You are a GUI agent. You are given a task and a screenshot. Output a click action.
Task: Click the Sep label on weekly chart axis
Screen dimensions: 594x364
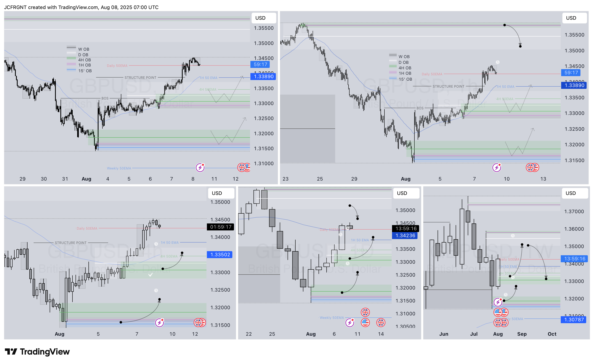click(x=522, y=334)
